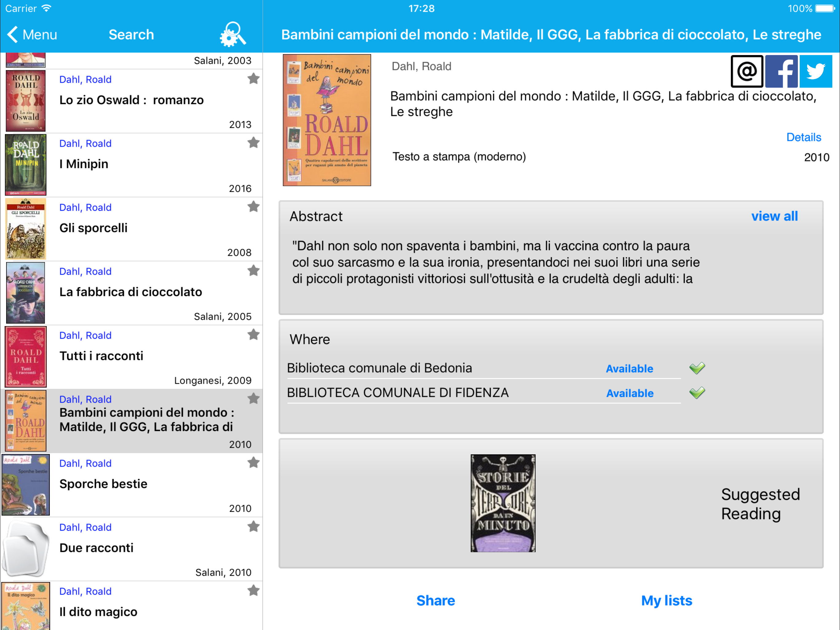Toggle favorite star for Gli sporcelli
Screen dimensions: 840x630
click(253, 207)
